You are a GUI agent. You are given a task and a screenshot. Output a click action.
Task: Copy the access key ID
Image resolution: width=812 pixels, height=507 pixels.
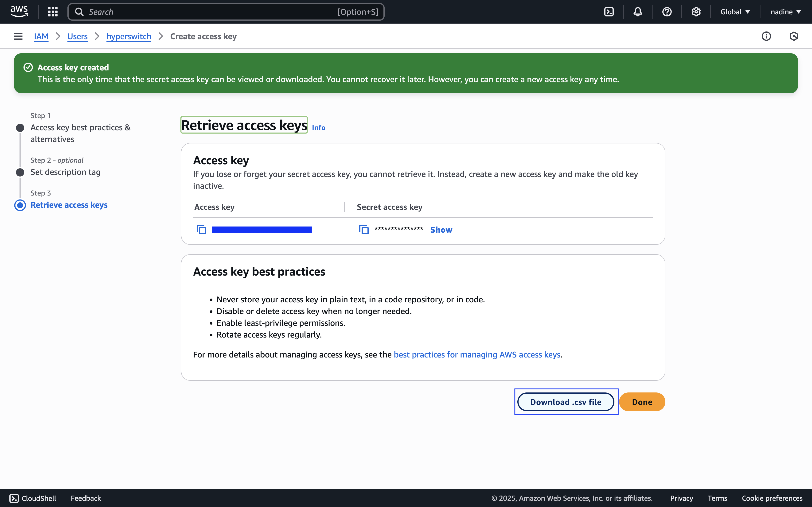(x=201, y=230)
